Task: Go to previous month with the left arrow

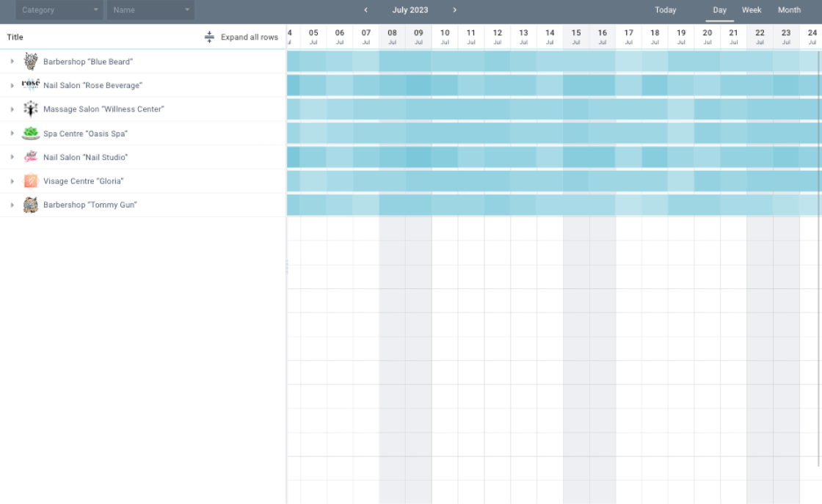Action: pyautogui.click(x=365, y=10)
